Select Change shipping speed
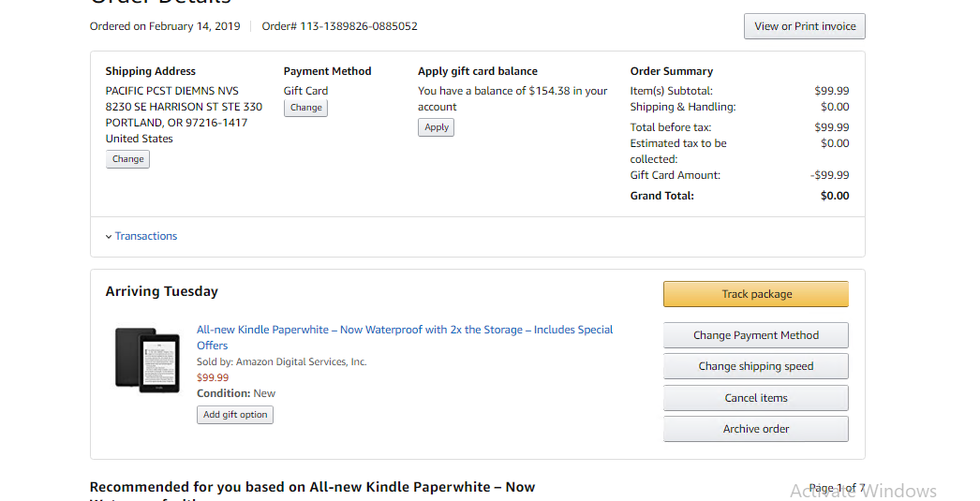 [755, 366]
